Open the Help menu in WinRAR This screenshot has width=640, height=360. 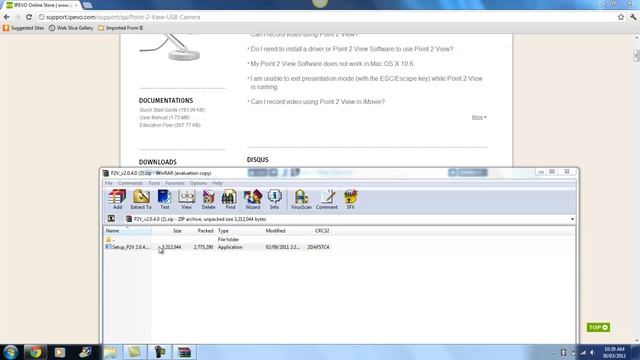(x=217, y=183)
